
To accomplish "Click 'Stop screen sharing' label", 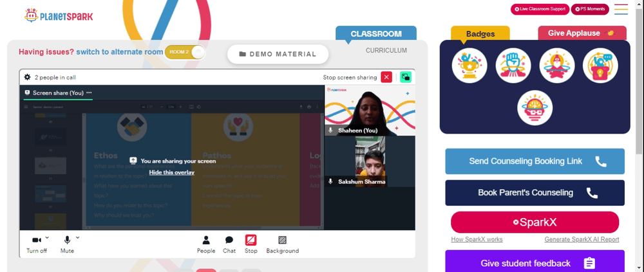I will point(350,78).
